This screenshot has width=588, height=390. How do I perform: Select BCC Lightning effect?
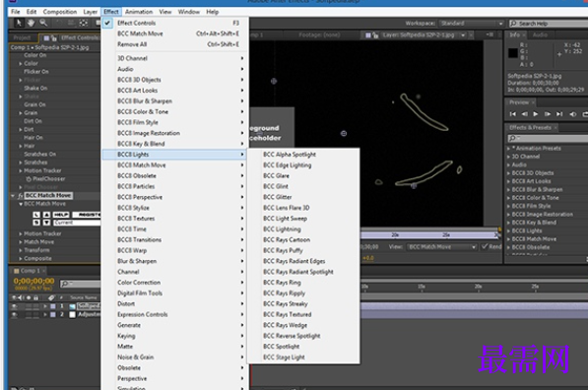coord(303,229)
